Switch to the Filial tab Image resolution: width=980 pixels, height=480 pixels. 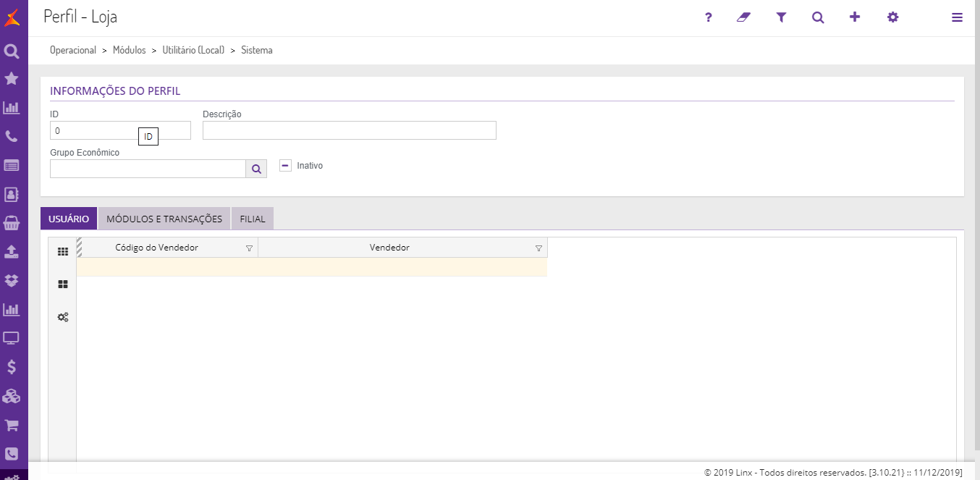(x=253, y=219)
